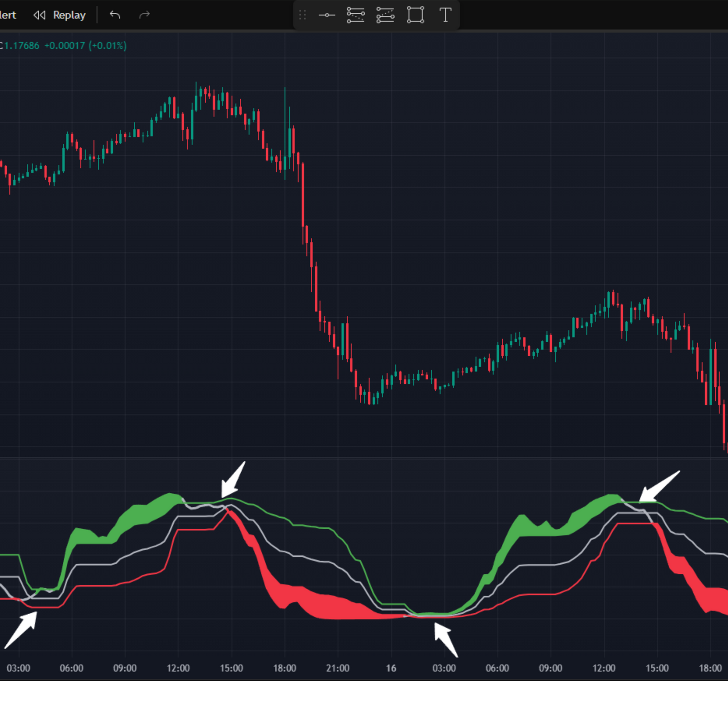
Task: Click the rewind icon beside Replay
Action: point(40,15)
